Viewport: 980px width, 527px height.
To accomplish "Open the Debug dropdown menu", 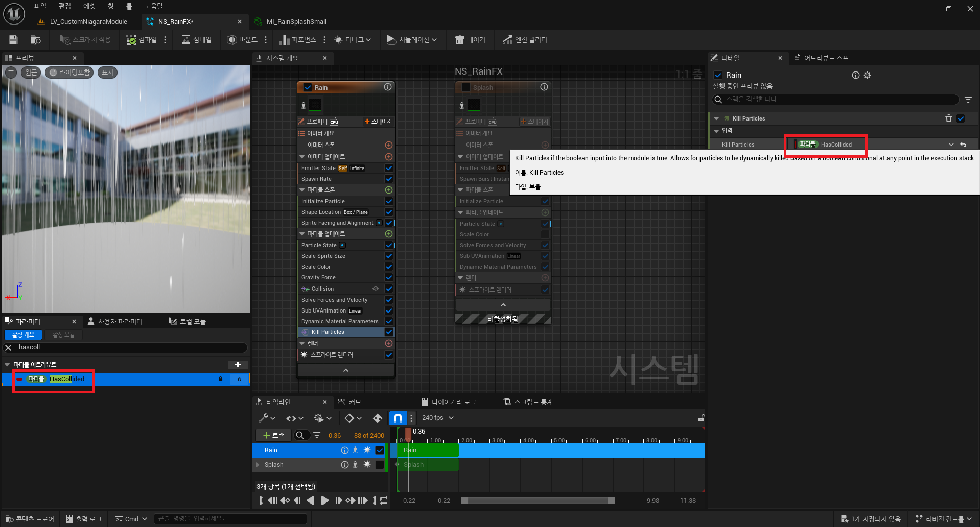I will [353, 40].
